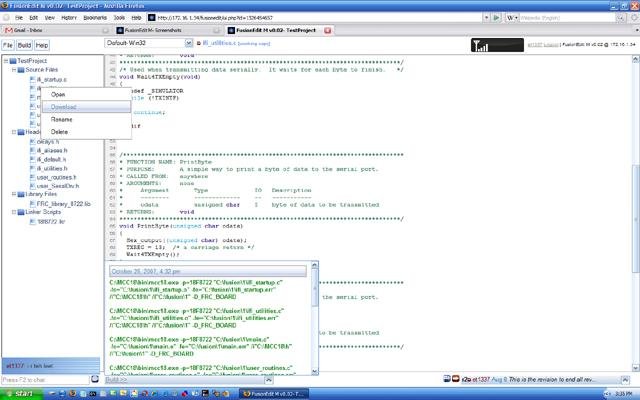Open the Build menu button

[24, 45]
